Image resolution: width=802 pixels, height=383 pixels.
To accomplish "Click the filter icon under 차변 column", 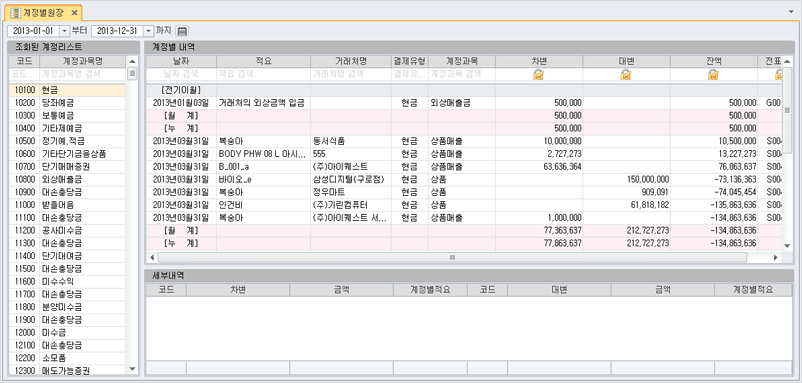I will tap(539, 75).
